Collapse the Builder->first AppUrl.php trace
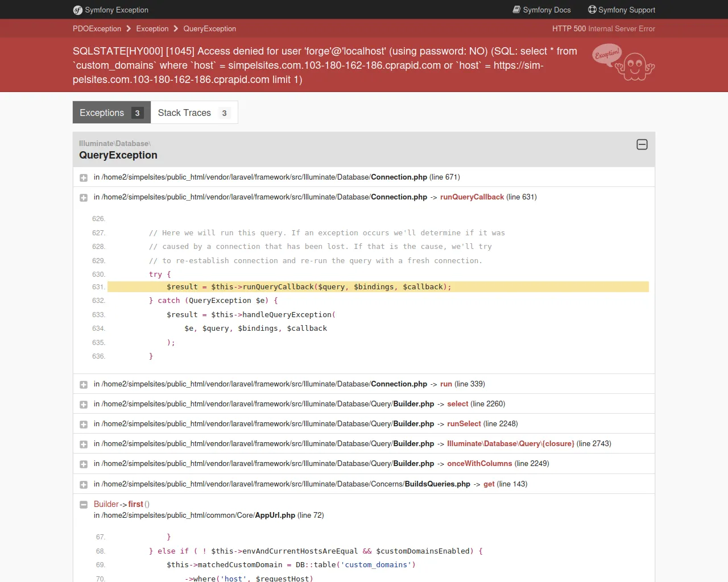Image resolution: width=728 pixels, height=582 pixels. pos(84,505)
